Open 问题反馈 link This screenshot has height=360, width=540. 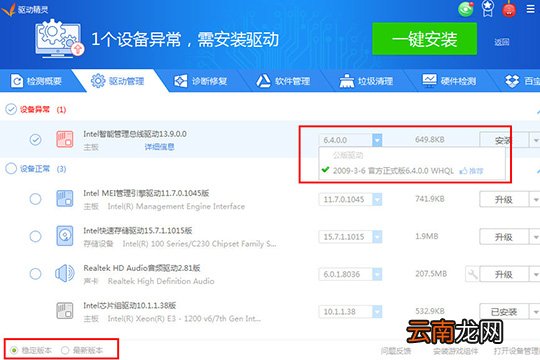[396, 351]
